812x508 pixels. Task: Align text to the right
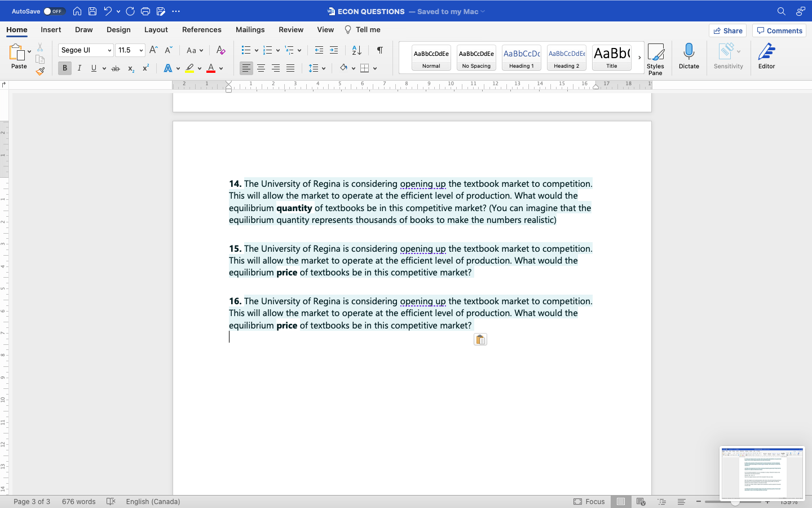coord(276,68)
